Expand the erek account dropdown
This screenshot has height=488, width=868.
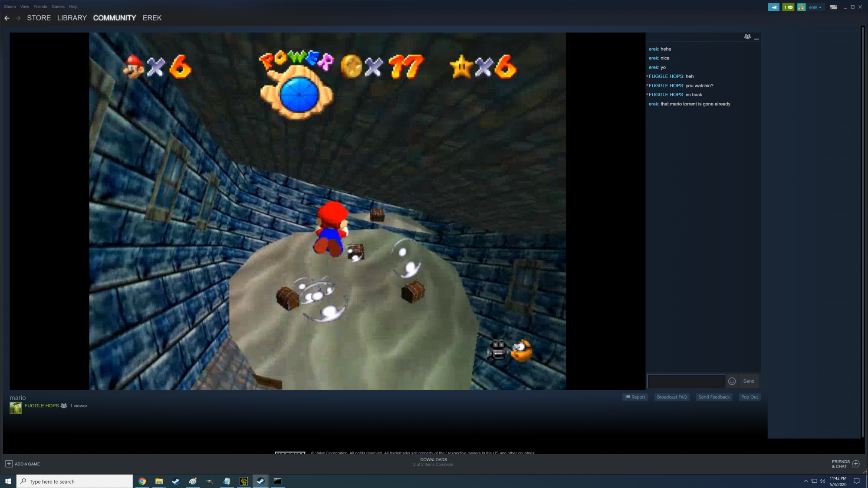pos(815,7)
